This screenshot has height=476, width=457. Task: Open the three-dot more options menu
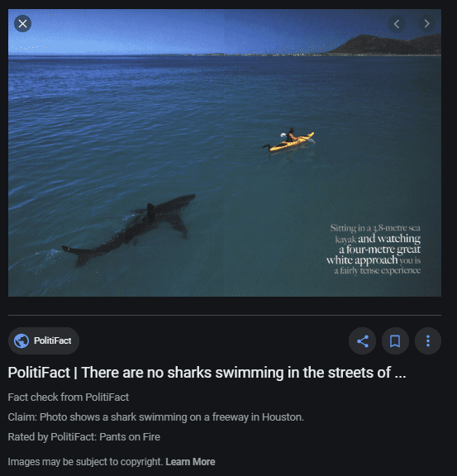coord(428,341)
